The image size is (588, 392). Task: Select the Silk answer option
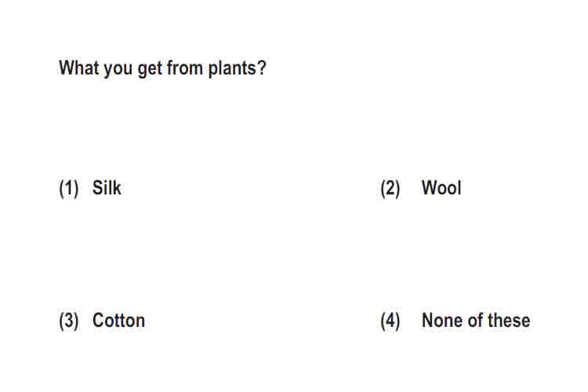pos(107,187)
